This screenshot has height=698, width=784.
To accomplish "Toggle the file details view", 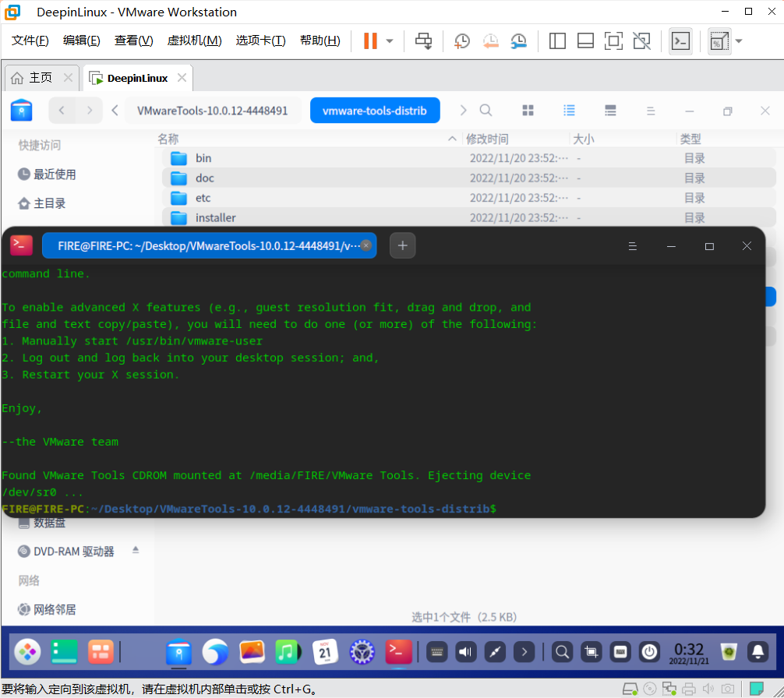I will coord(610,110).
